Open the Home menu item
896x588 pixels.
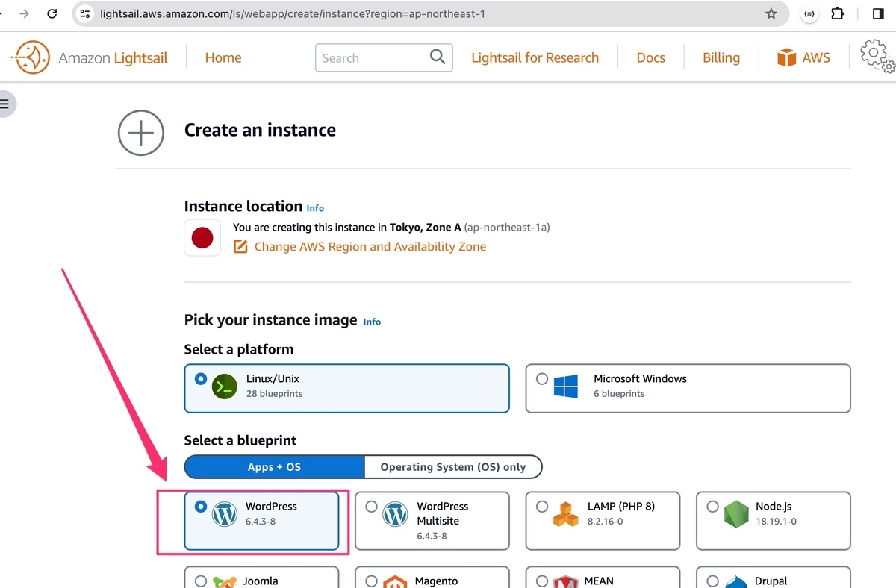coord(223,57)
